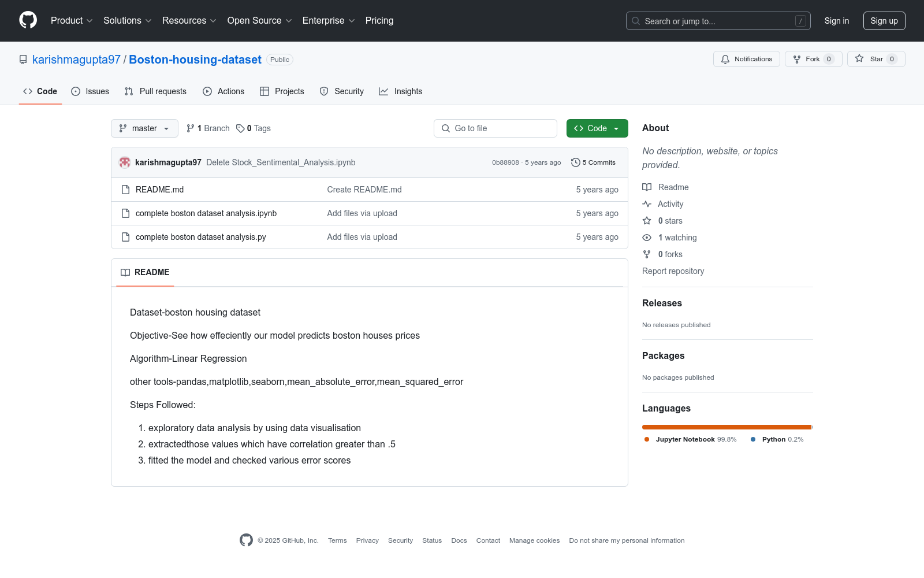Open Status in the footer
This screenshot has height=578, width=924.
tap(432, 540)
